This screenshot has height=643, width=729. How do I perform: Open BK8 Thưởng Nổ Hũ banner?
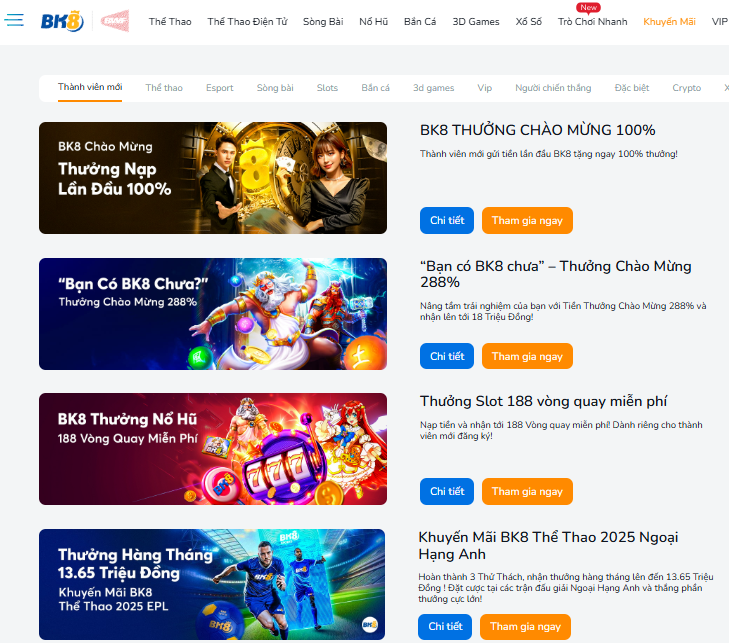tap(213, 449)
